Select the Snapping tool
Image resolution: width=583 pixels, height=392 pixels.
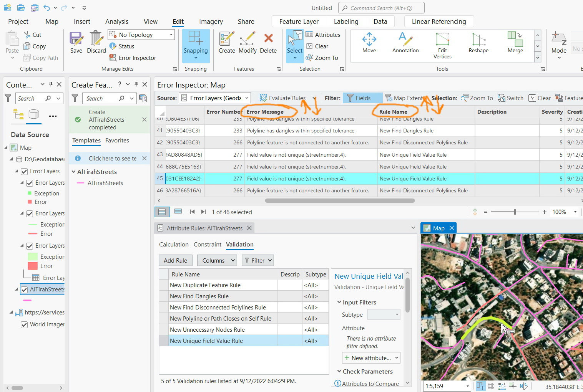[x=196, y=42]
